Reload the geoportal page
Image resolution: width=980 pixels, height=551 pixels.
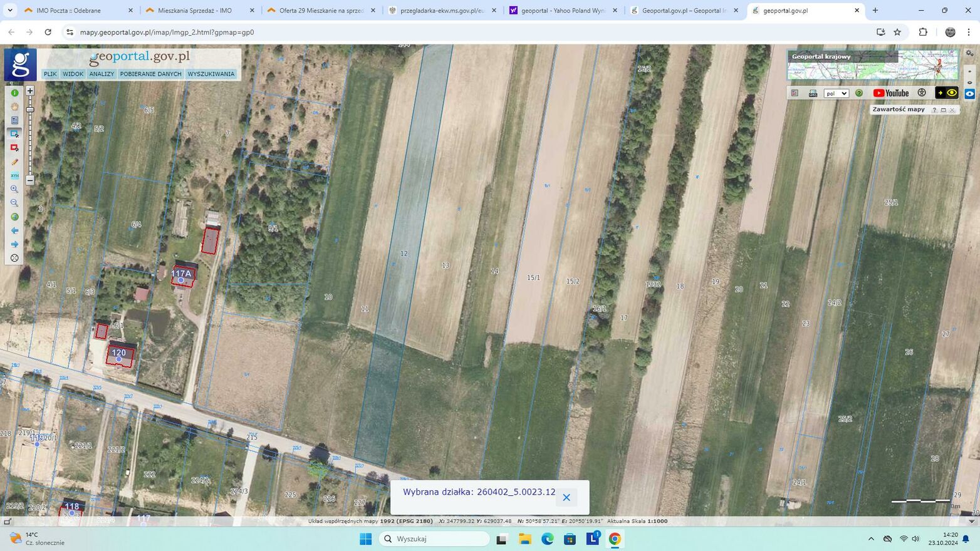[x=48, y=32]
